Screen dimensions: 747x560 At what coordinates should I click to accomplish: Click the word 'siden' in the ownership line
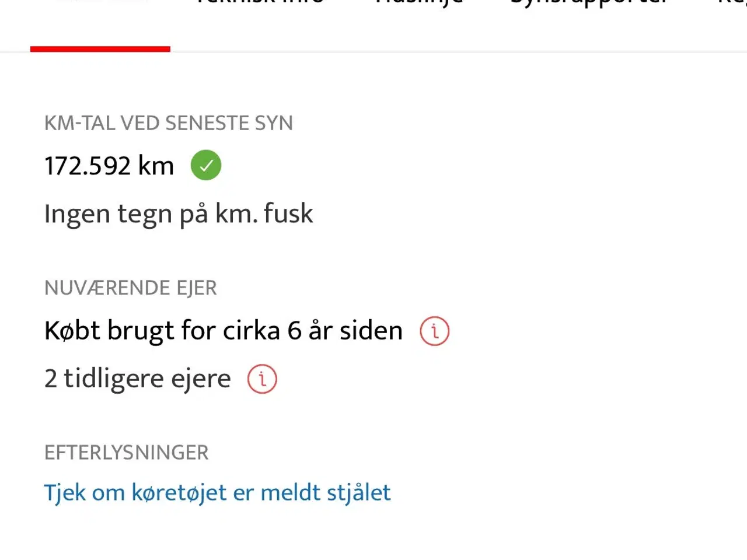pyautogui.click(x=371, y=331)
